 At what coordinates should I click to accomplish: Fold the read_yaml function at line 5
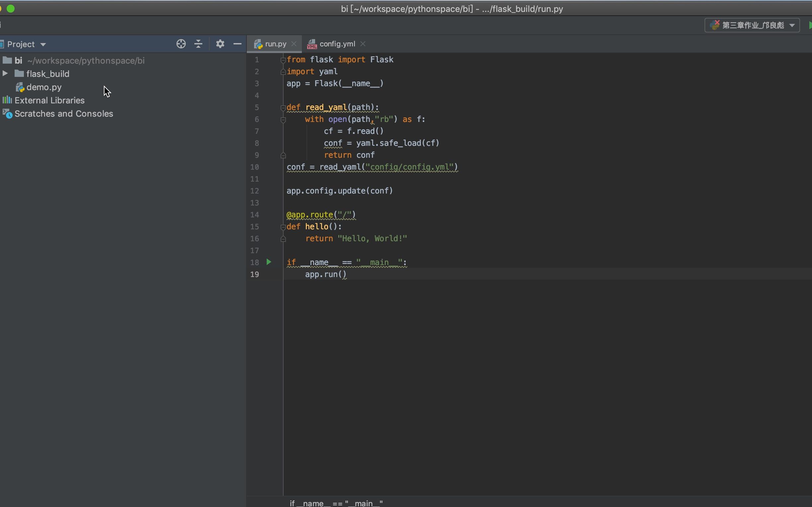[283, 108]
